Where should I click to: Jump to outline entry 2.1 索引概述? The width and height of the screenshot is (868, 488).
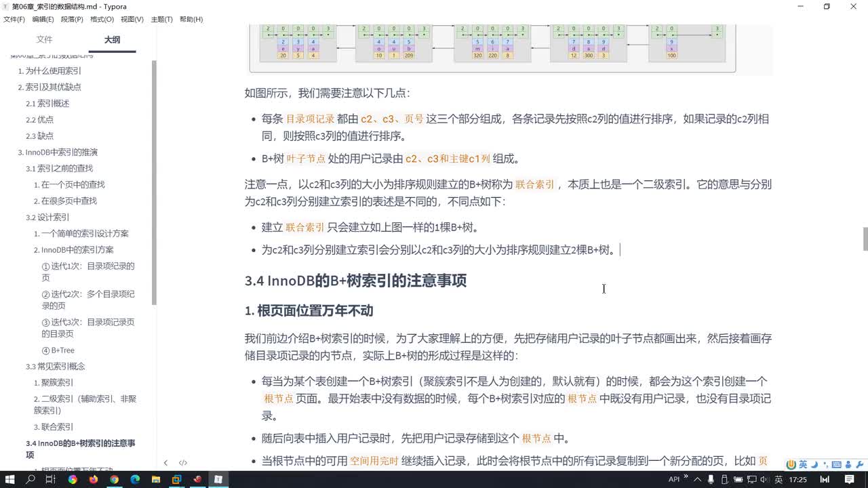click(x=47, y=103)
